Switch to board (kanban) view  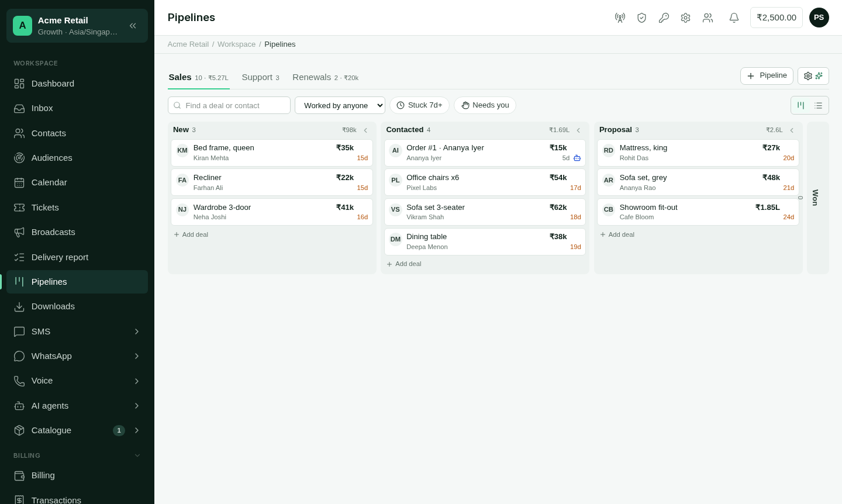pyautogui.click(x=801, y=105)
